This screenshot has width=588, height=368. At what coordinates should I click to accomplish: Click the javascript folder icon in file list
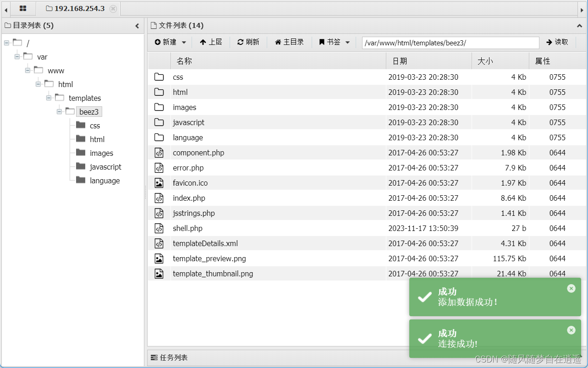tap(159, 122)
